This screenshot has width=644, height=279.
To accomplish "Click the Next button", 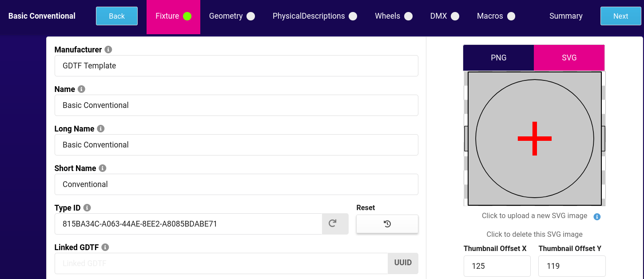I will [620, 16].
